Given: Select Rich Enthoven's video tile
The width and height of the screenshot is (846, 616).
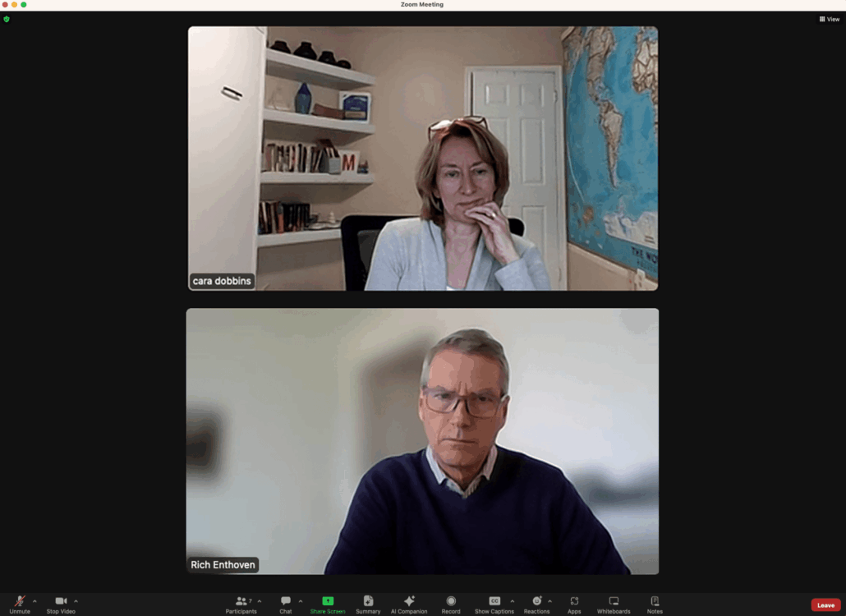Looking at the screenshot, I should [x=422, y=441].
